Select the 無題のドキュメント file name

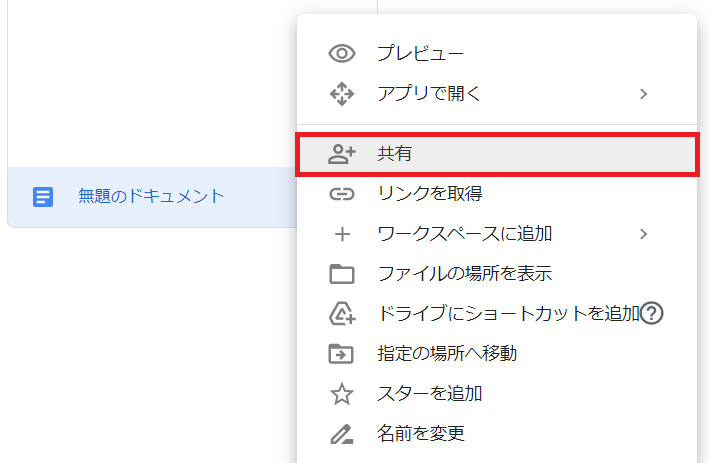click(151, 197)
